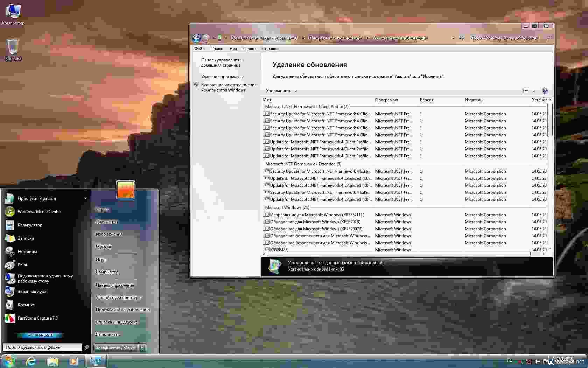
Task: Expand Приступая к работе submenu arrow
Action: tap(85, 198)
